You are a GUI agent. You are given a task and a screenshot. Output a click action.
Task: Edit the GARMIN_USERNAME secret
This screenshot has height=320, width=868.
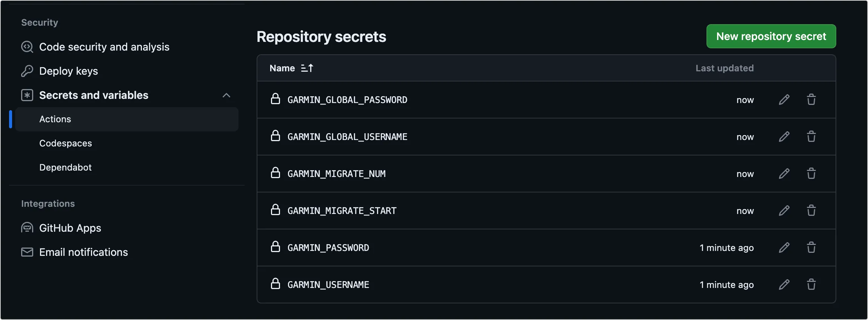pos(784,285)
